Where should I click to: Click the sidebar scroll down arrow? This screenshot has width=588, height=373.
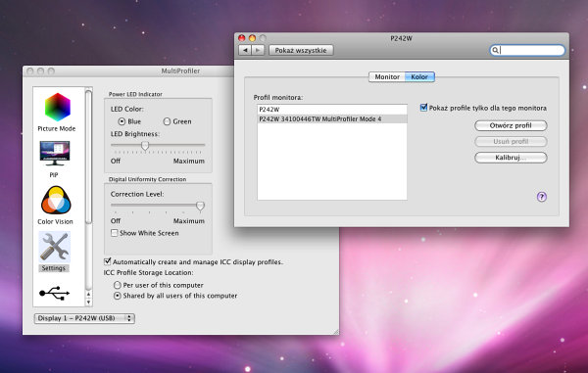coord(88,303)
